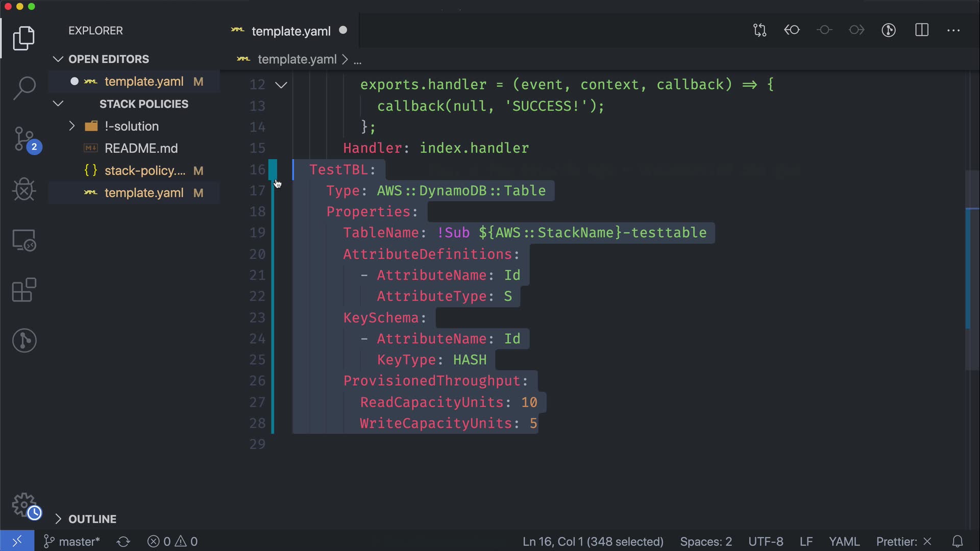Click the master branch indicator

click(x=72, y=541)
